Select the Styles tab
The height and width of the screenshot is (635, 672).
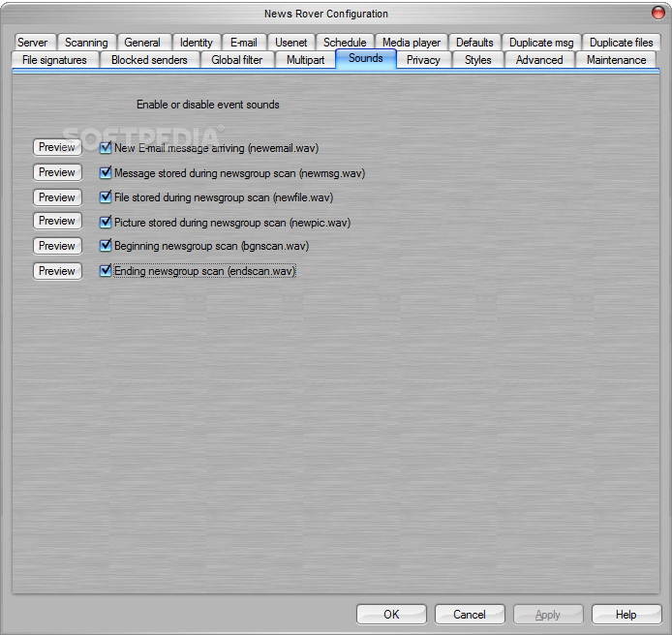(x=478, y=60)
